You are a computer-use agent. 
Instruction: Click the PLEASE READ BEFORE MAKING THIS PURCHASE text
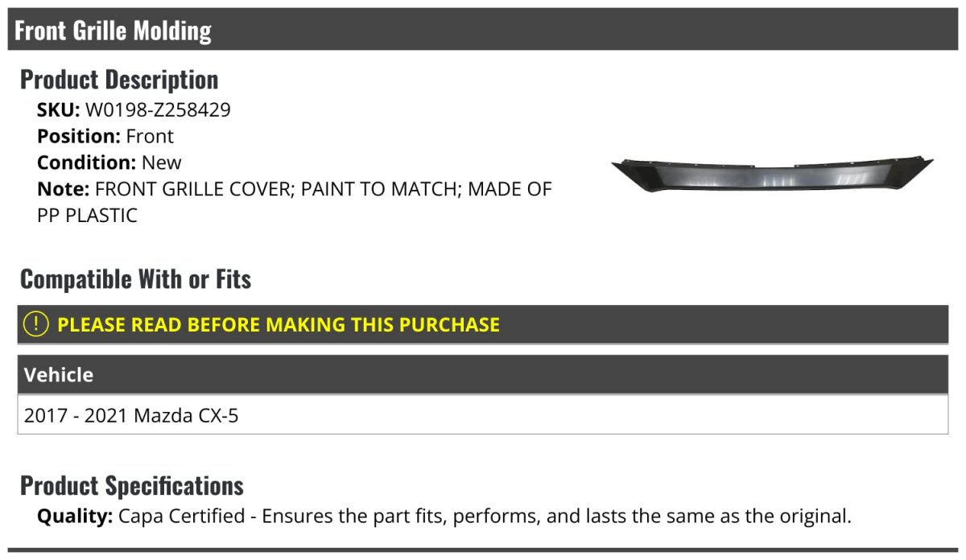(279, 325)
